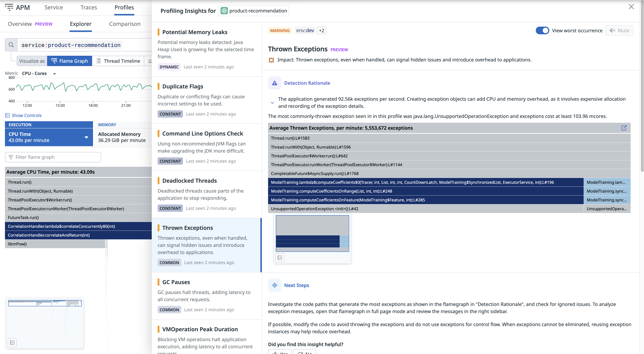Click the Detection Rationale warning icon
The image size is (644, 354).
coord(274,83)
